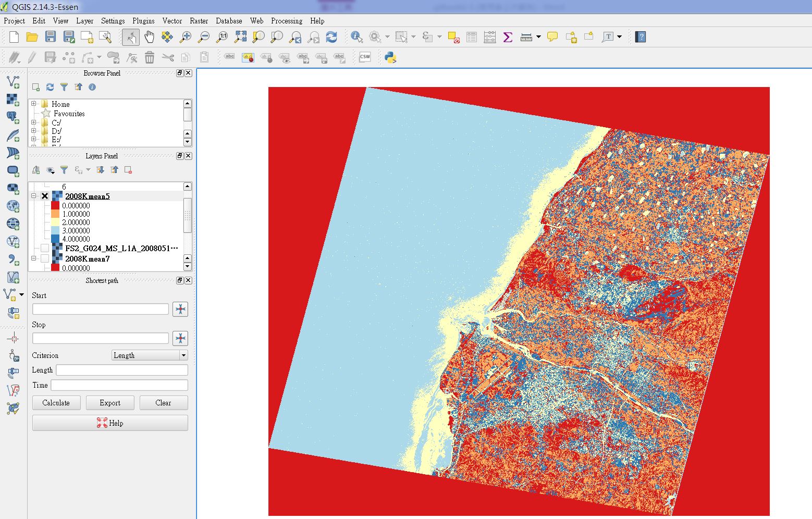Viewport: 812px width, 519px height.
Task: Click the Shortest path Help button
Action: coord(110,423)
